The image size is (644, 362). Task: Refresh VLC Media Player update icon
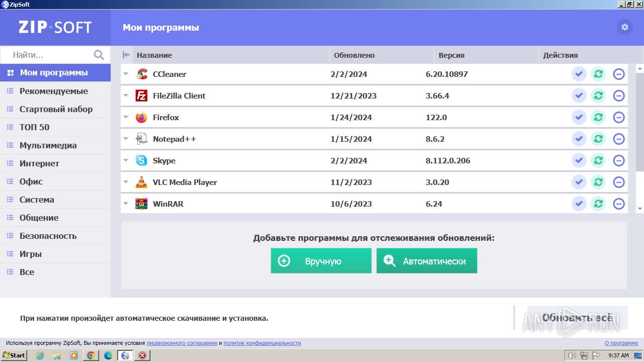point(598,182)
